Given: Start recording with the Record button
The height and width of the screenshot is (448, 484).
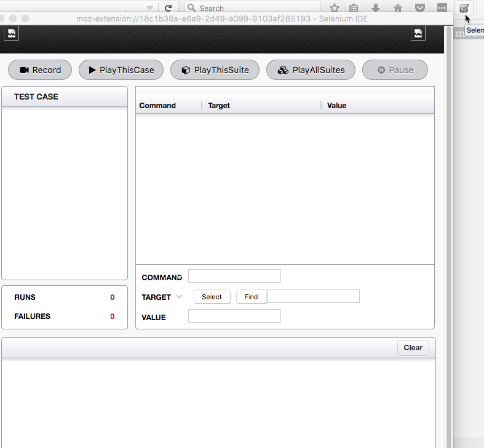Looking at the screenshot, I should click(40, 70).
